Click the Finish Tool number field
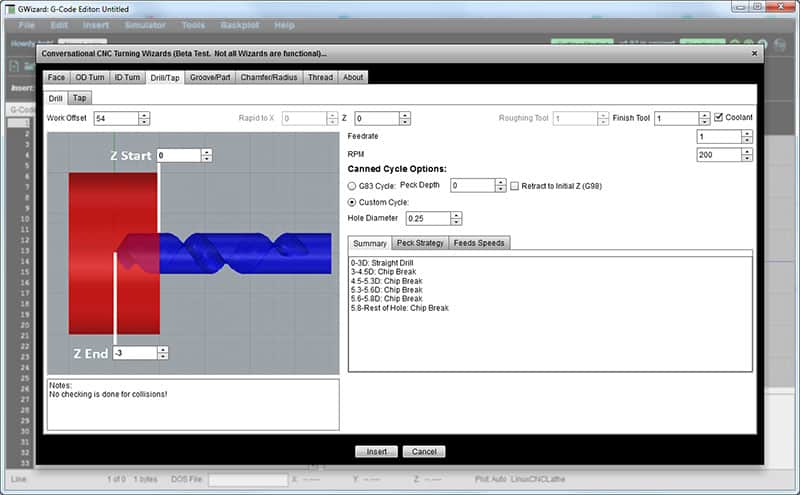800x495 pixels. [677, 118]
